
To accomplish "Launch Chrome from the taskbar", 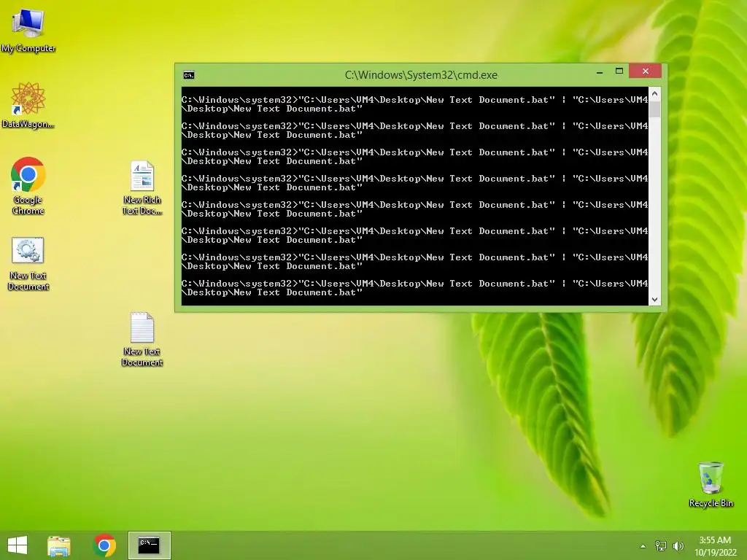I will pyautogui.click(x=104, y=545).
